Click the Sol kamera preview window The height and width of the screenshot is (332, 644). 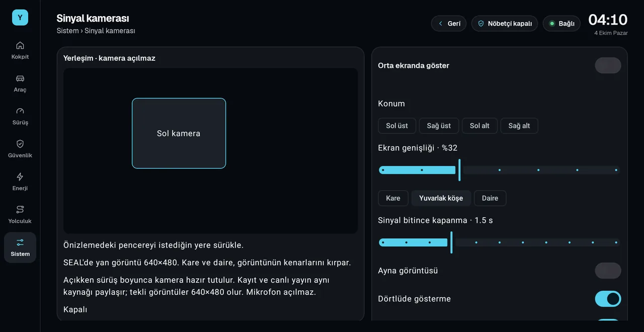pyautogui.click(x=179, y=133)
